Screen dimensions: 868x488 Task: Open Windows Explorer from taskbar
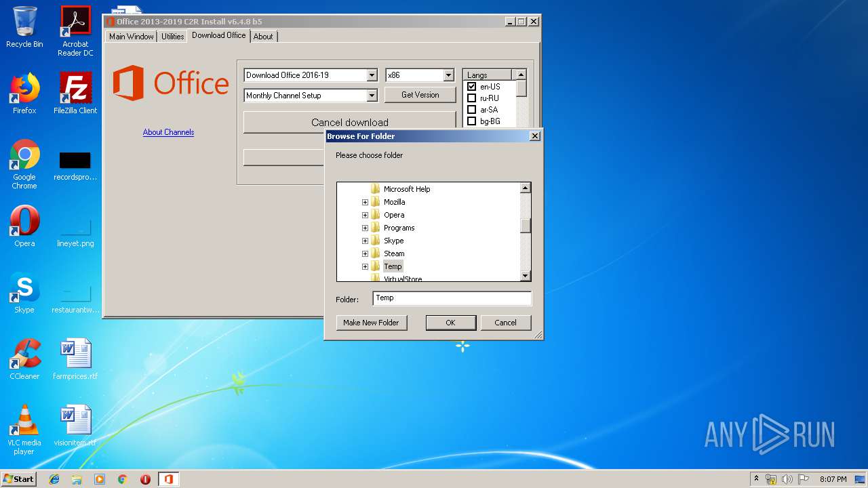pyautogui.click(x=77, y=479)
